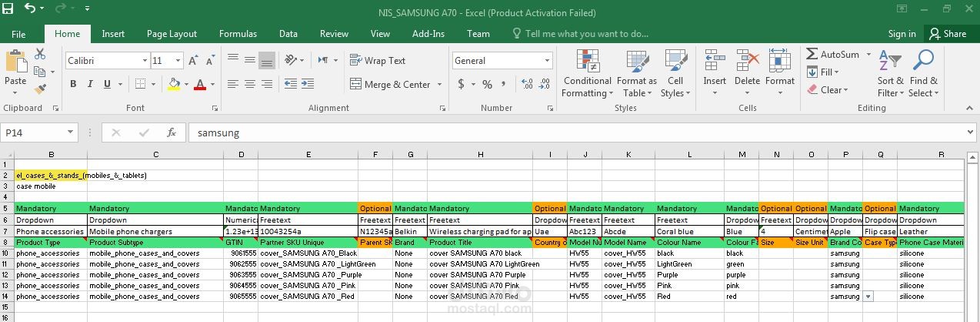Open the Find & Select button

coord(923,73)
